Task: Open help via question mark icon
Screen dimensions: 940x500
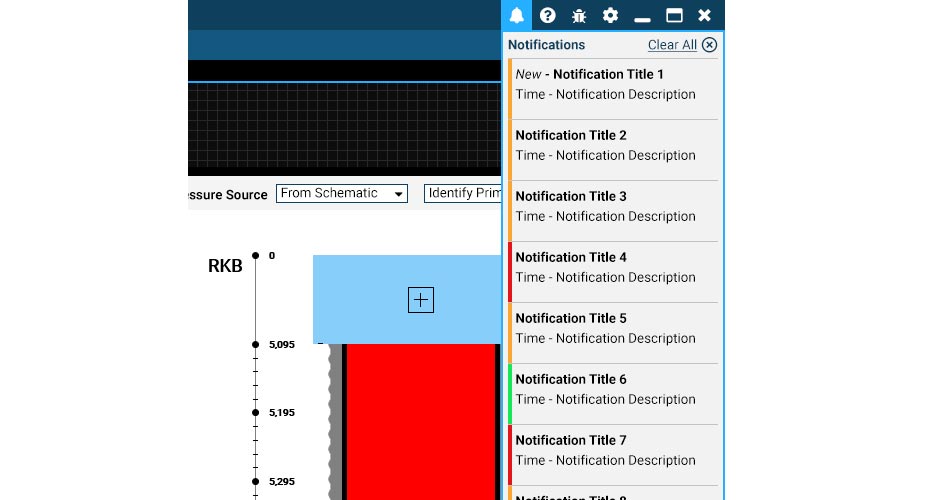Action: pyautogui.click(x=548, y=15)
